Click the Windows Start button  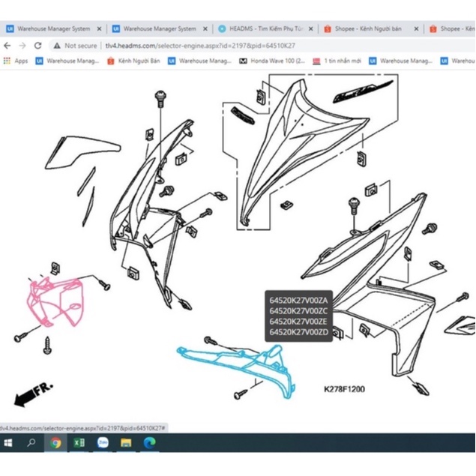(x=9, y=442)
